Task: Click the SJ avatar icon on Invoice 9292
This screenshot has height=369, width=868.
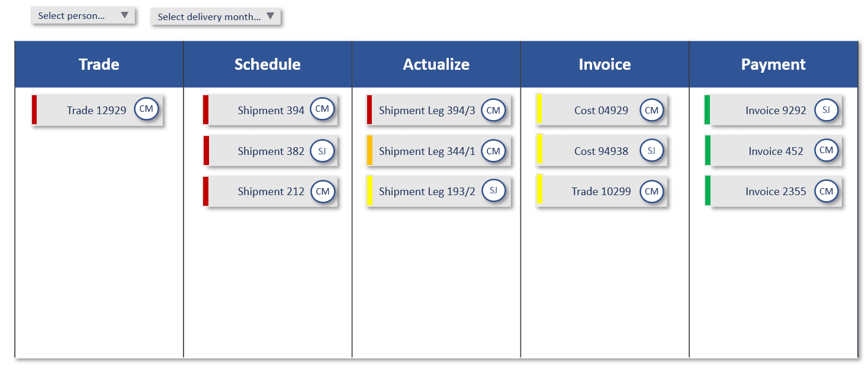Action: pos(827,110)
